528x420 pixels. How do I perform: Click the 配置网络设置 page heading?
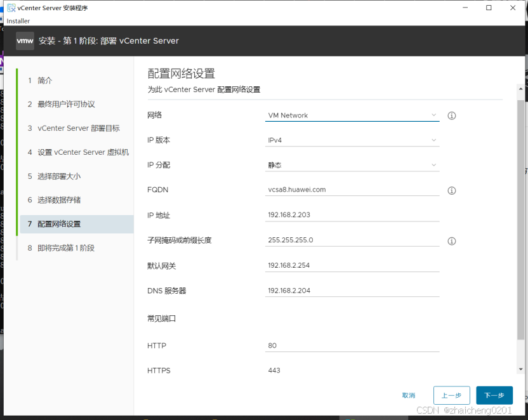point(181,74)
